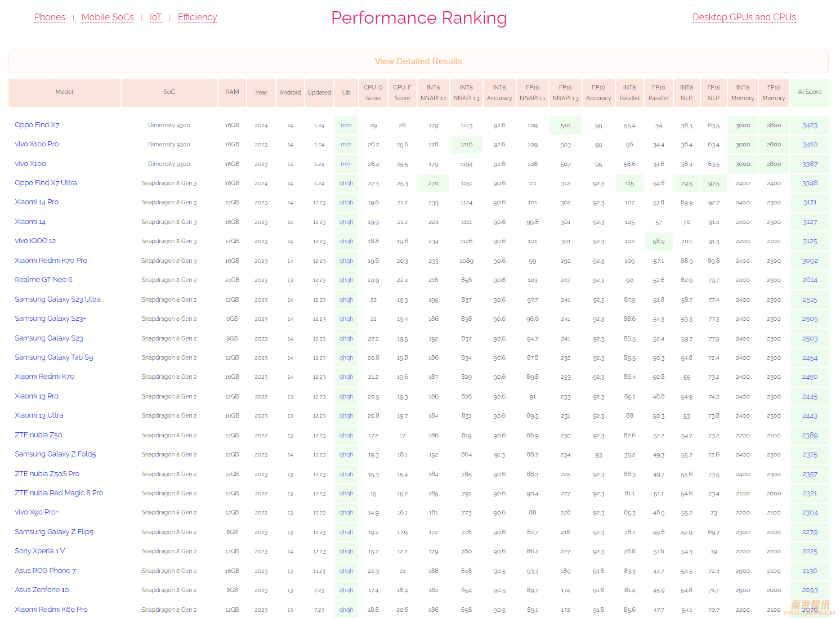This screenshot has height=618, width=840.
Task: Open the vivo iQOO 12 link
Action: (x=35, y=241)
